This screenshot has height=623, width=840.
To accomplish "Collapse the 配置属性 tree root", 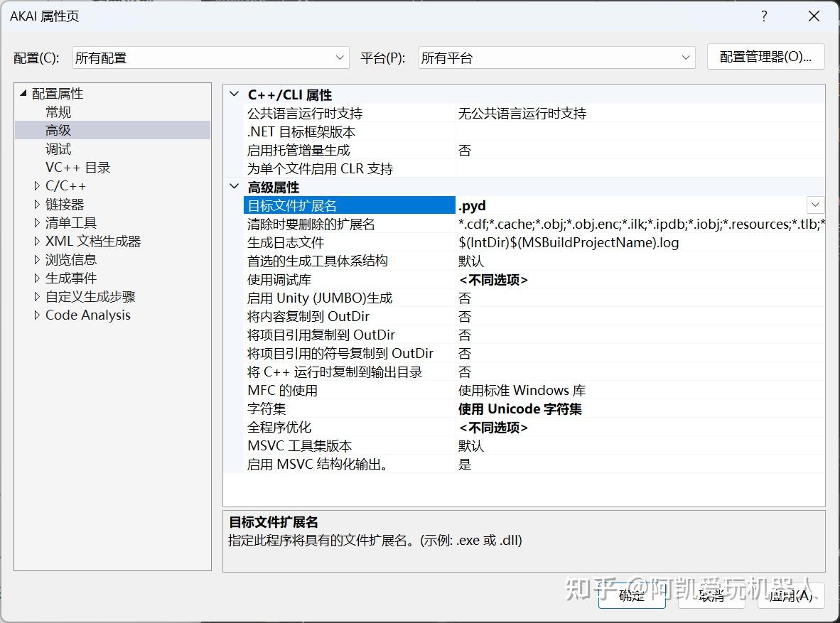I will tap(24, 93).
